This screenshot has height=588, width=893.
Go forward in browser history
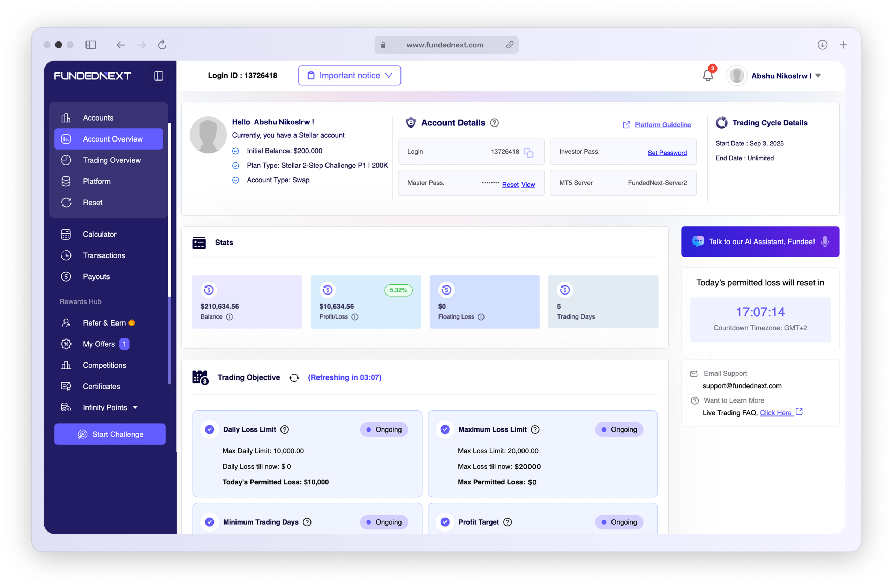click(x=142, y=45)
